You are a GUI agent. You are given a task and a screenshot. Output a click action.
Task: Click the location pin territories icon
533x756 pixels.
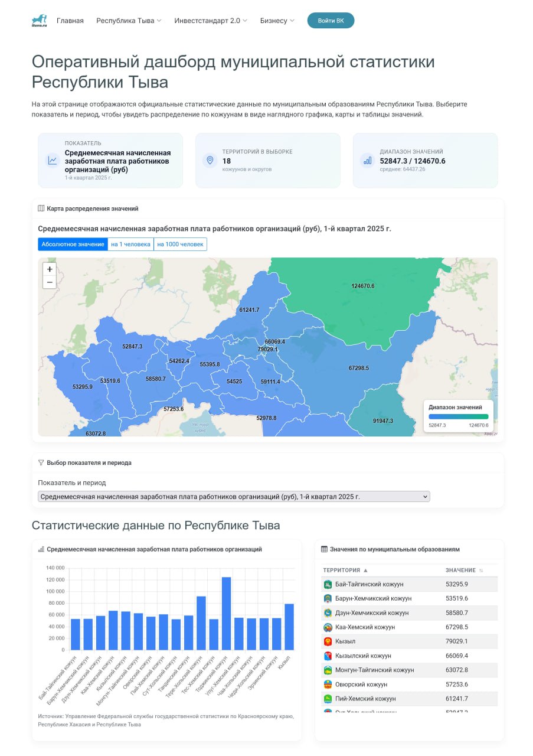click(210, 161)
